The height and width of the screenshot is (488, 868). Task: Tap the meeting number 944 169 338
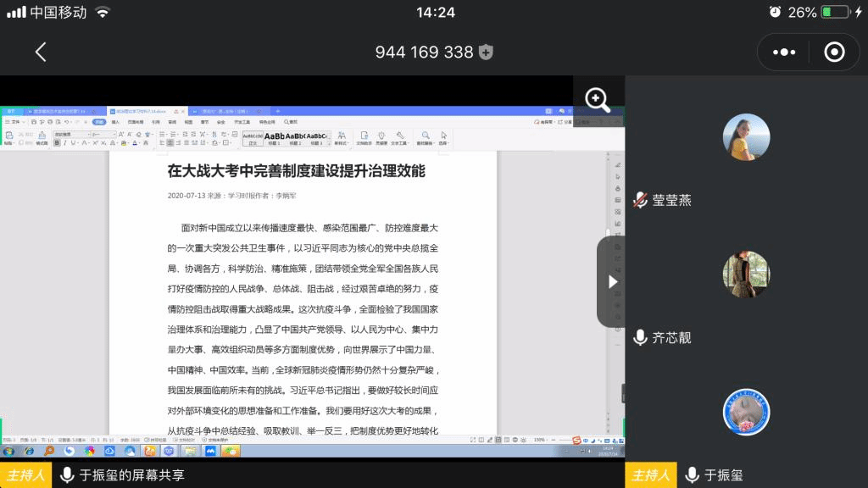pyautogui.click(x=424, y=52)
